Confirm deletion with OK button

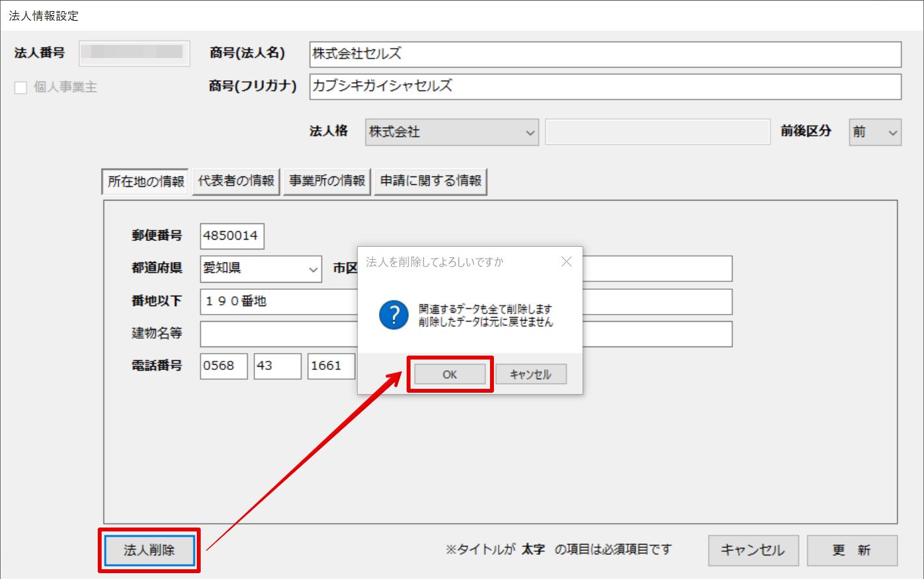(450, 374)
